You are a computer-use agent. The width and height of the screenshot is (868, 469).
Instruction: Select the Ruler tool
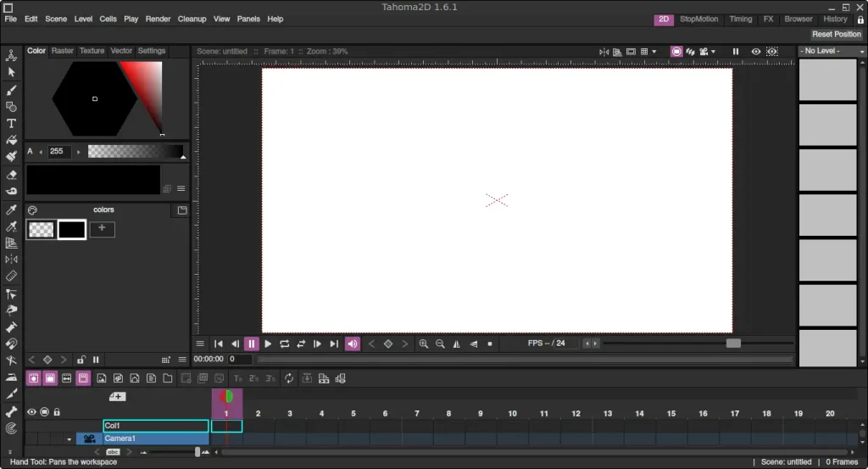[11, 276]
